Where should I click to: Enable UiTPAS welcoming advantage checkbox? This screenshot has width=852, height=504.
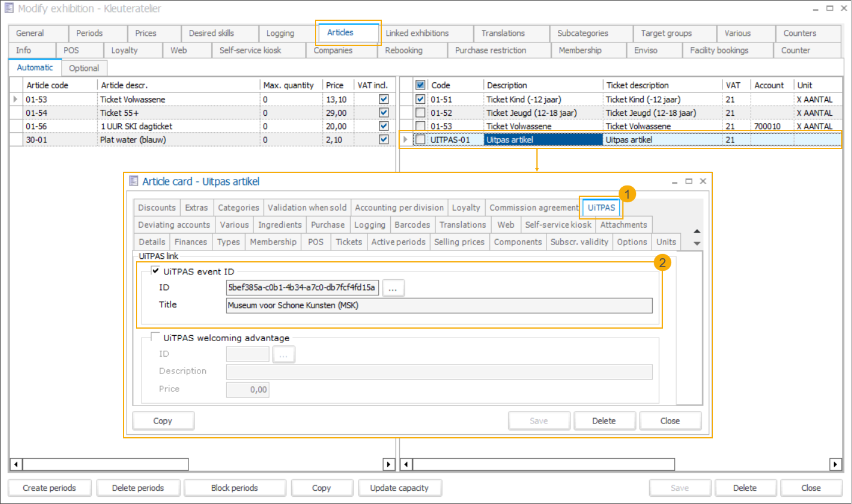[156, 337]
